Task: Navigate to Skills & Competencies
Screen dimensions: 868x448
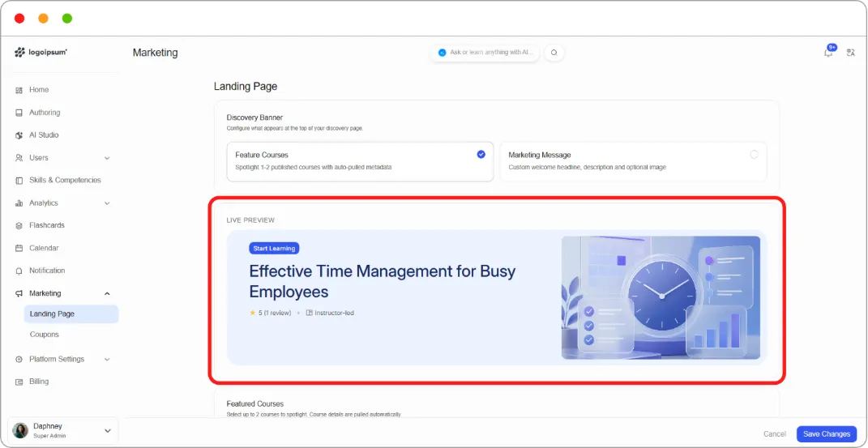Action: click(63, 181)
